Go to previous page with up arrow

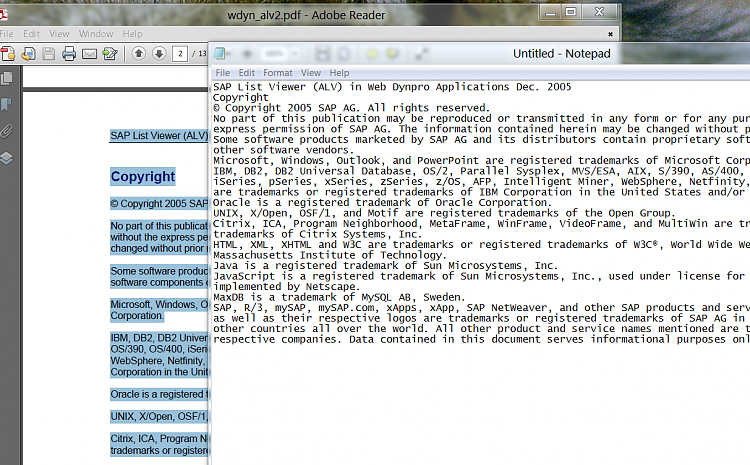click(x=139, y=53)
